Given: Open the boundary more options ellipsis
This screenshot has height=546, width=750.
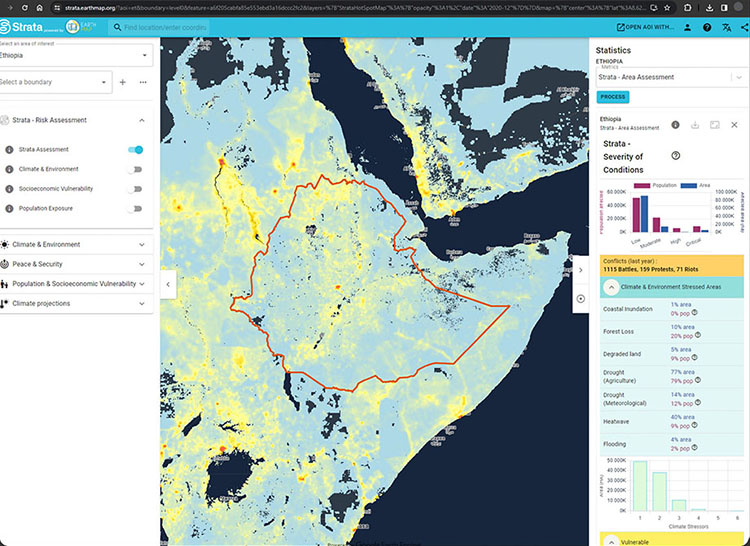Looking at the screenshot, I should 143,82.
